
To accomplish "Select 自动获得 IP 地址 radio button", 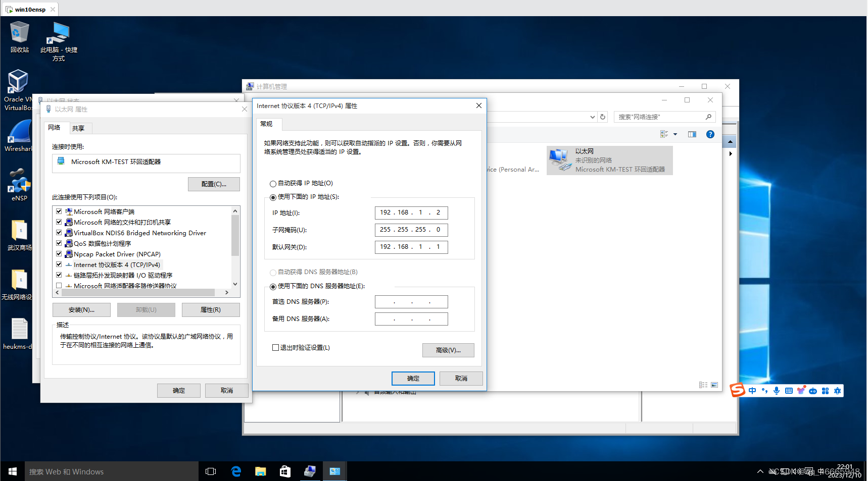I will pyautogui.click(x=273, y=183).
